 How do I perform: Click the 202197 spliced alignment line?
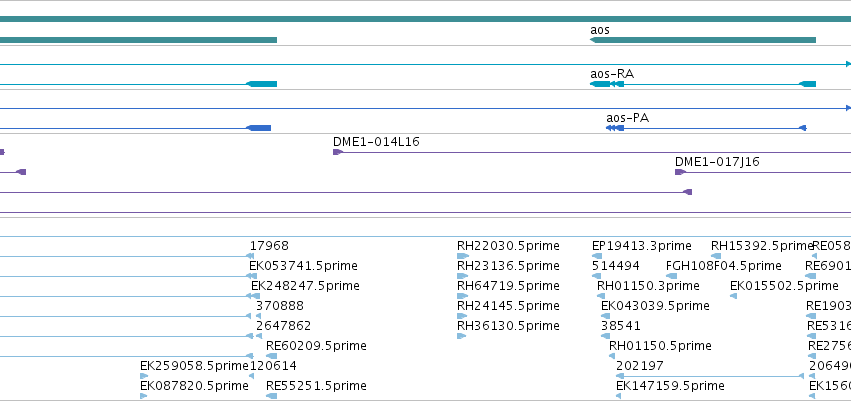710,375
